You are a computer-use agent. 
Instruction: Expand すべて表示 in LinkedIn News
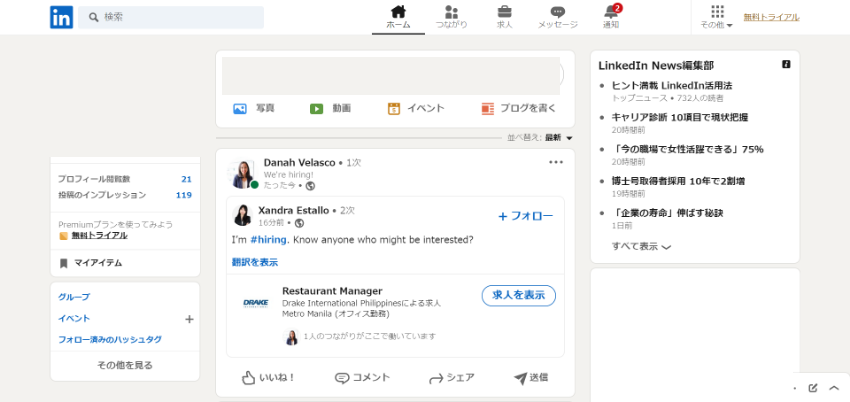click(x=641, y=246)
